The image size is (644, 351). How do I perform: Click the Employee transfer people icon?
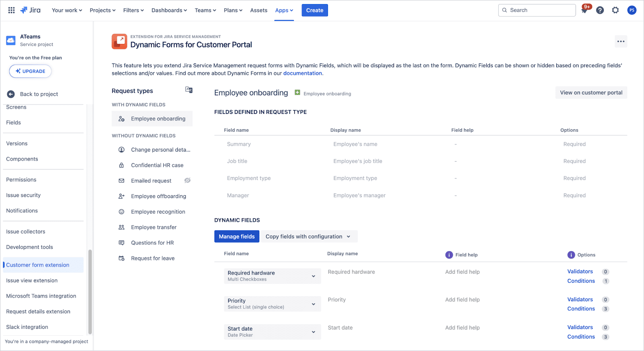(x=121, y=227)
